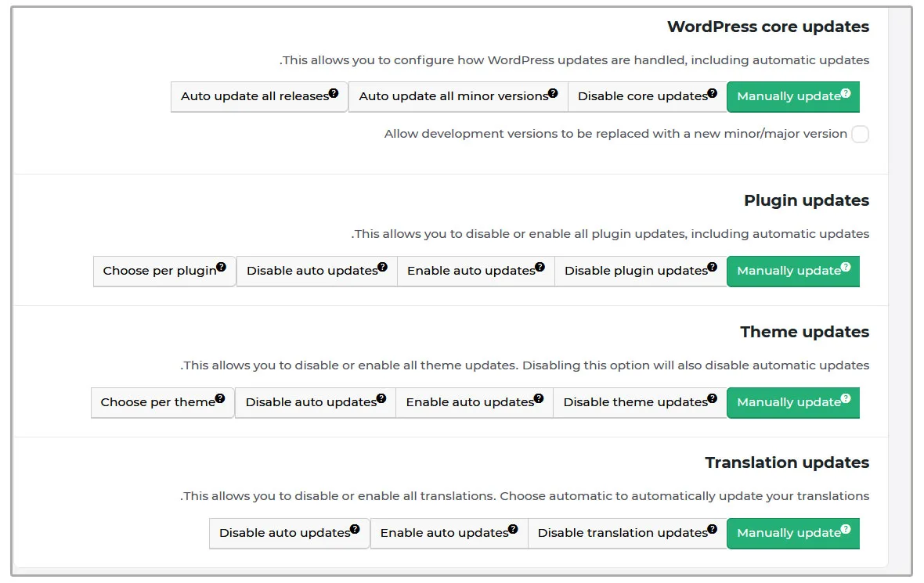924x583 pixels.
Task: Enable auto updates for translations
Action: (x=449, y=533)
